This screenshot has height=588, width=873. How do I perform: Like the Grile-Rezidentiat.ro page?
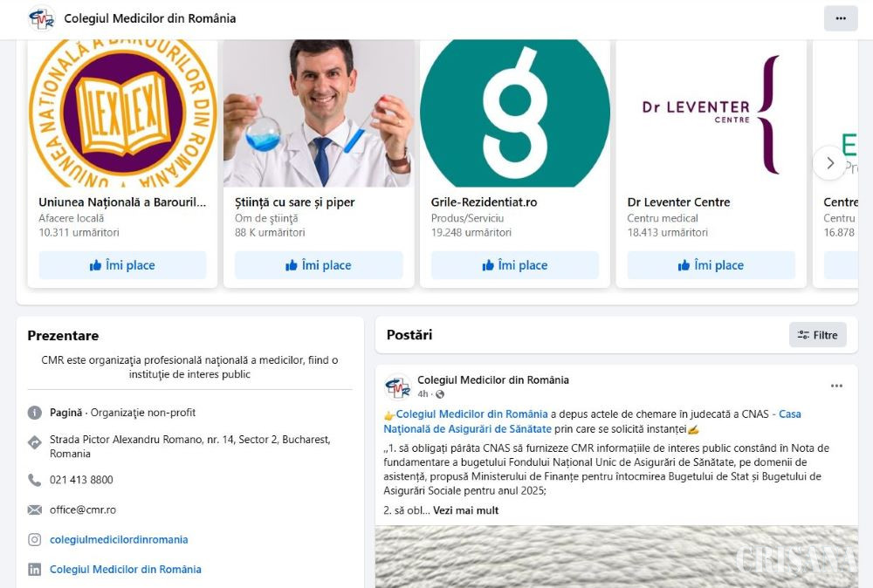(515, 265)
